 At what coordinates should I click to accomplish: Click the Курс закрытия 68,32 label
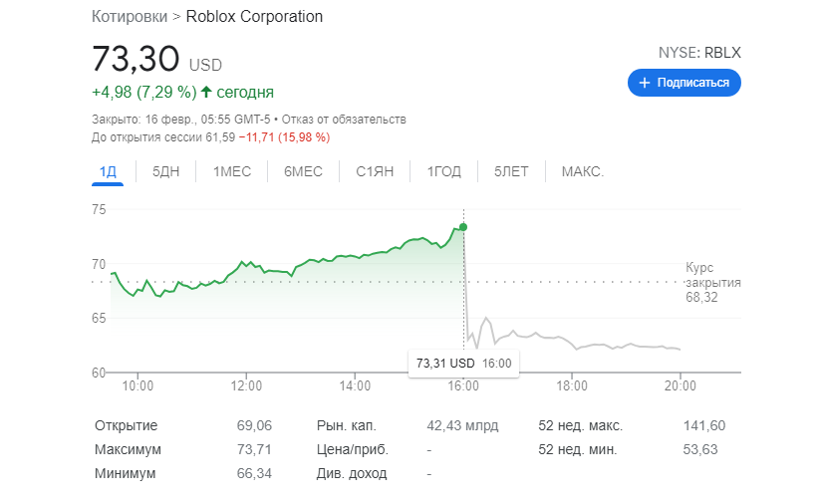[713, 282]
